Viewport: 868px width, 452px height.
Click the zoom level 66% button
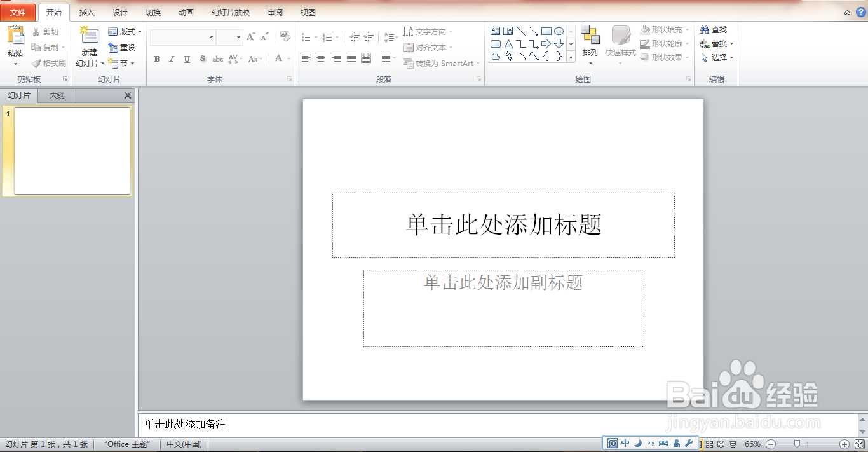point(752,444)
